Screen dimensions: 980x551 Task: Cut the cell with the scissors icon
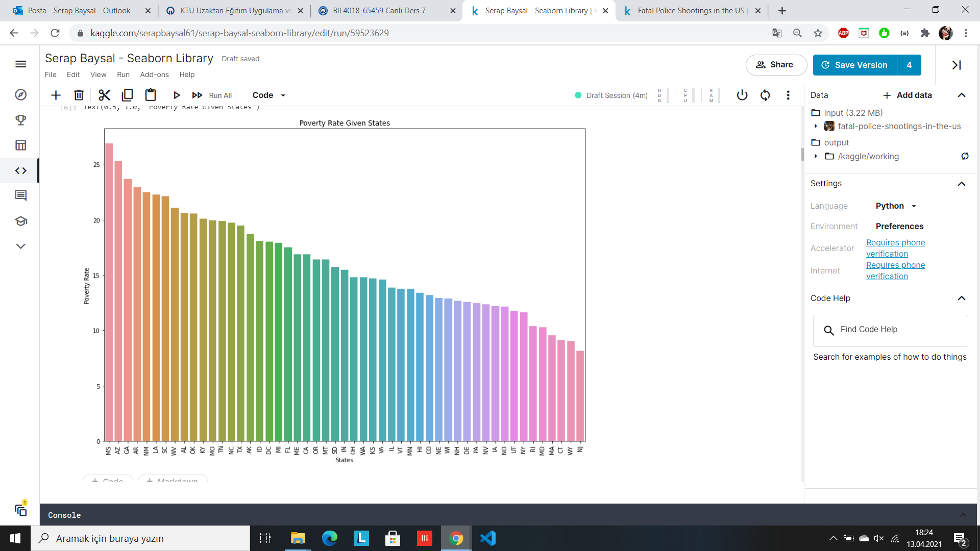pyautogui.click(x=104, y=95)
